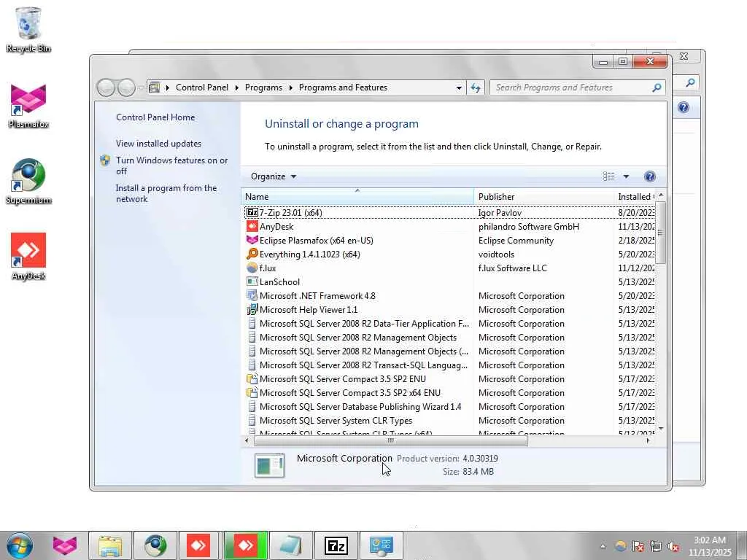This screenshot has height=560, width=747.
Task: Open the Recycle Bin desktop icon
Action: tap(28, 29)
